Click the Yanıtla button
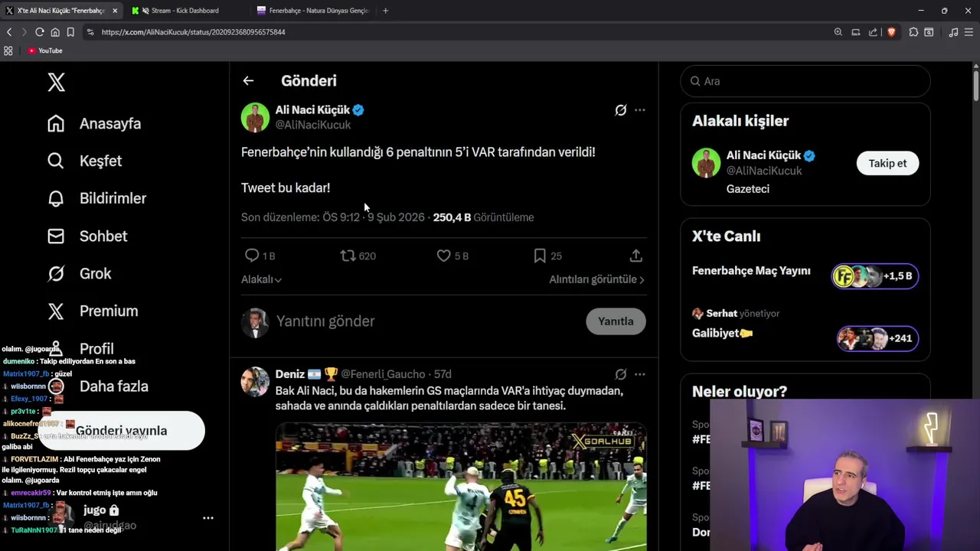This screenshot has width=980, height=551. pos(616,321)
